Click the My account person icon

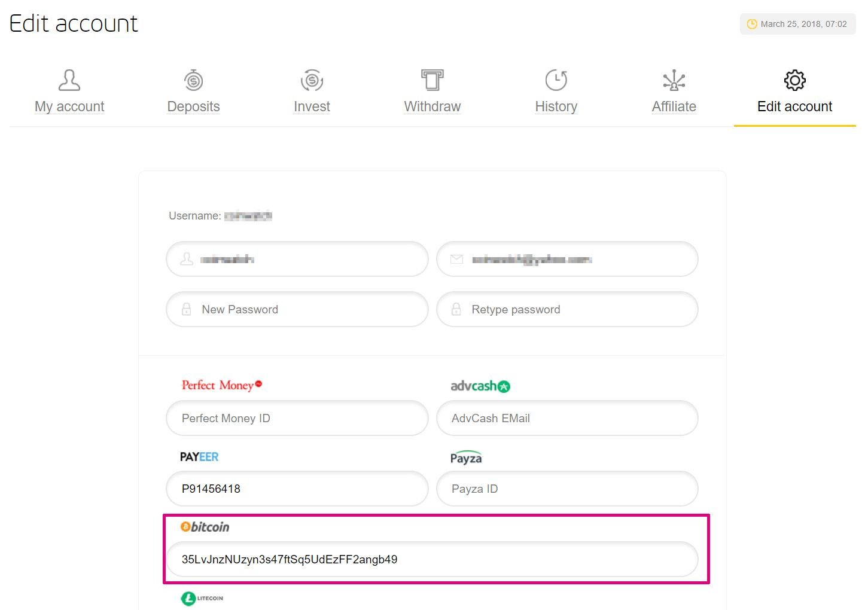pos(69,80)
